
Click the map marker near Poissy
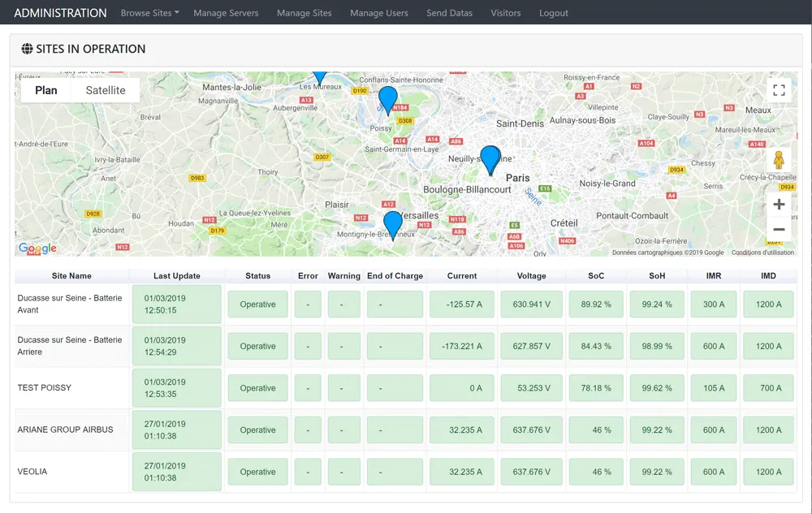(x=388, y=98)
